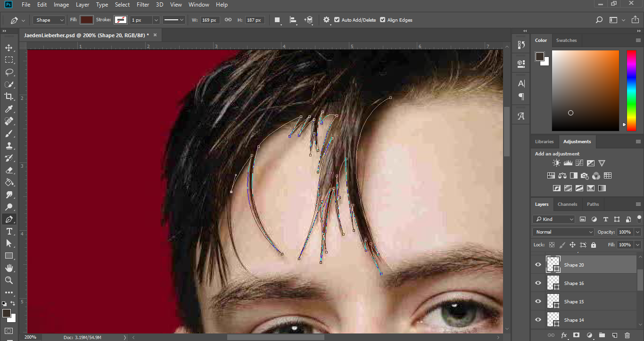
Task: Add Levels adjustment
Action: coord(568,163)
